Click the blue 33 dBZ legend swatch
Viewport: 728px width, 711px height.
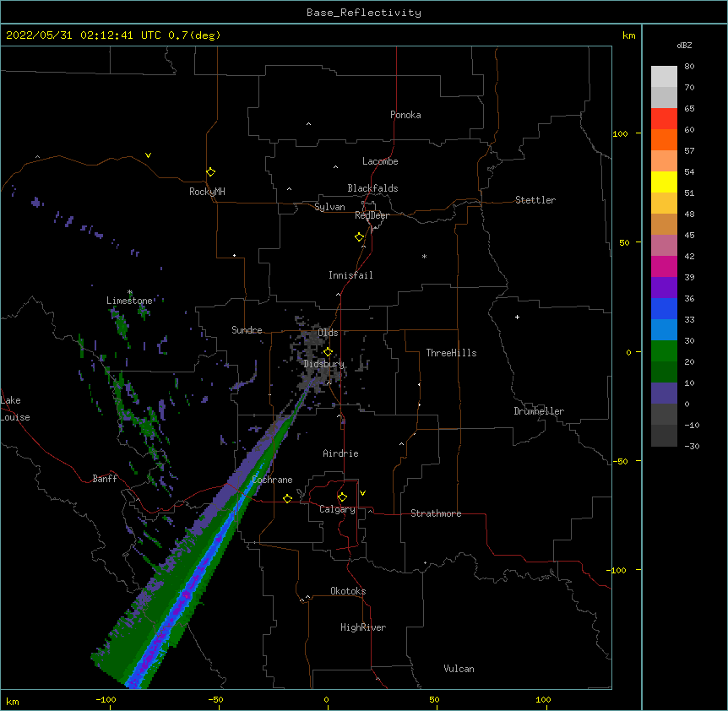(x=664, y=308)
